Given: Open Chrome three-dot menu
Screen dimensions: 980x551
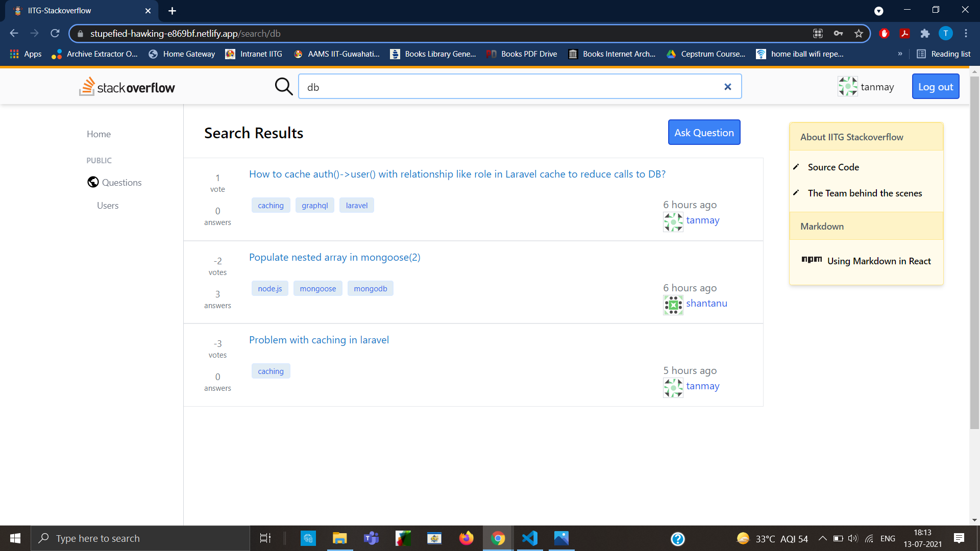Looking at the screenshot, I should 966,34.
